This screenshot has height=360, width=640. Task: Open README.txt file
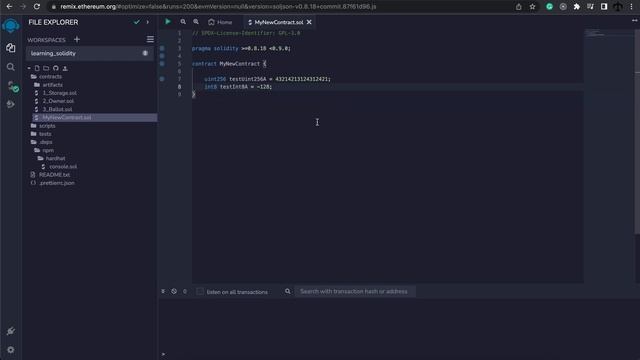click(54, 175)
